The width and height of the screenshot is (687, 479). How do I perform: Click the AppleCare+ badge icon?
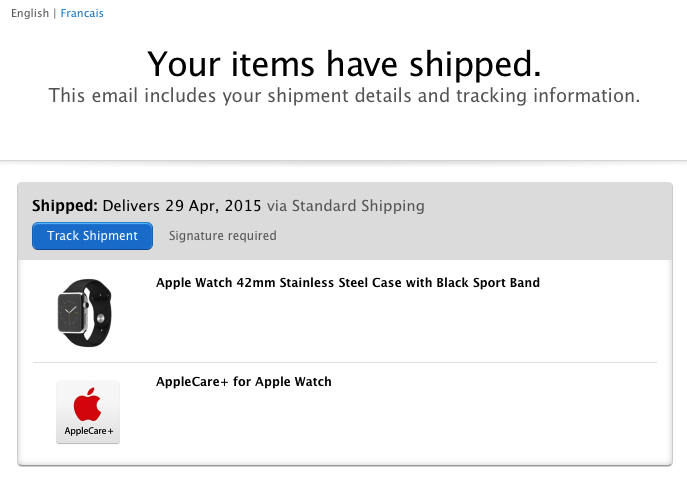(x=88, y=412)
